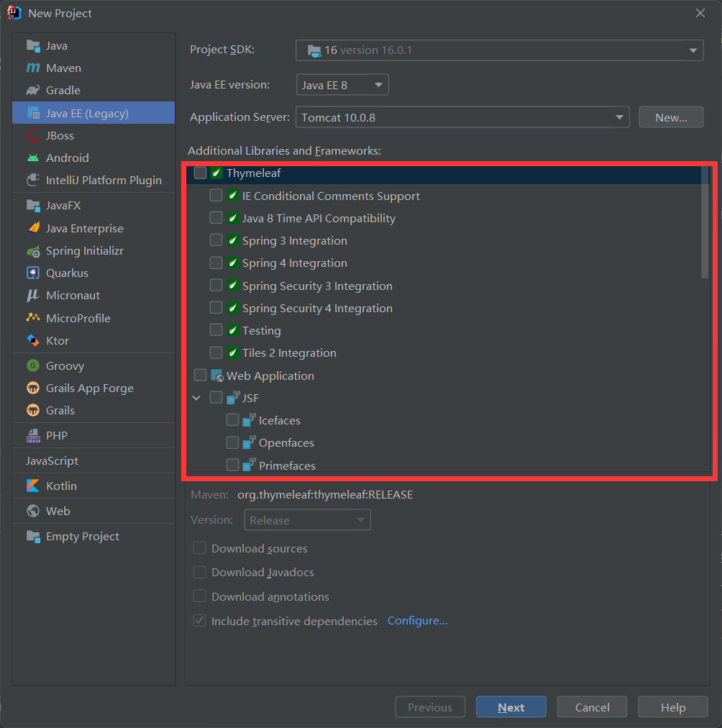
Task: Select the JavaScript project type
Action: pos(93,460)
